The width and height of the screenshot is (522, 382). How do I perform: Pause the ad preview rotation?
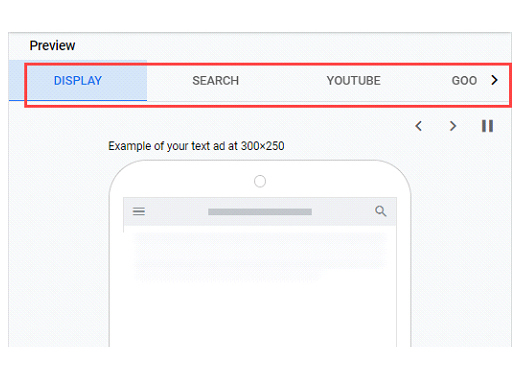(487, 126)
